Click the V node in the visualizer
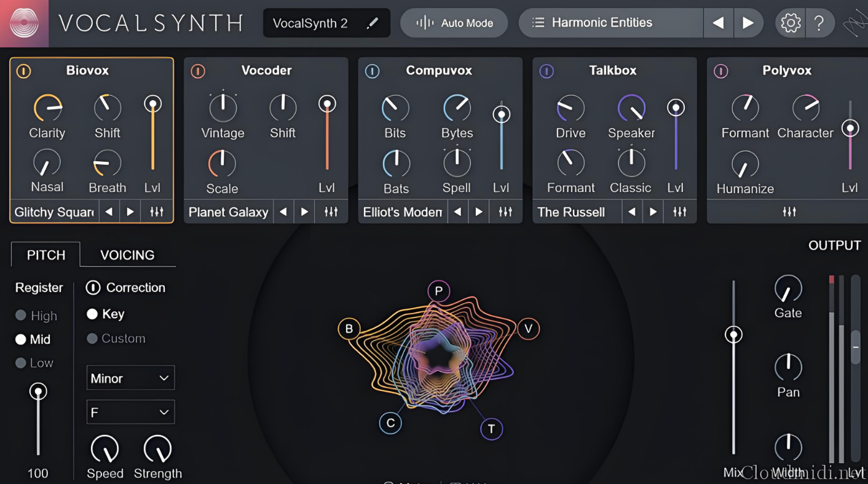This screenshot has height=484, width=868. [x=528, y=329]
